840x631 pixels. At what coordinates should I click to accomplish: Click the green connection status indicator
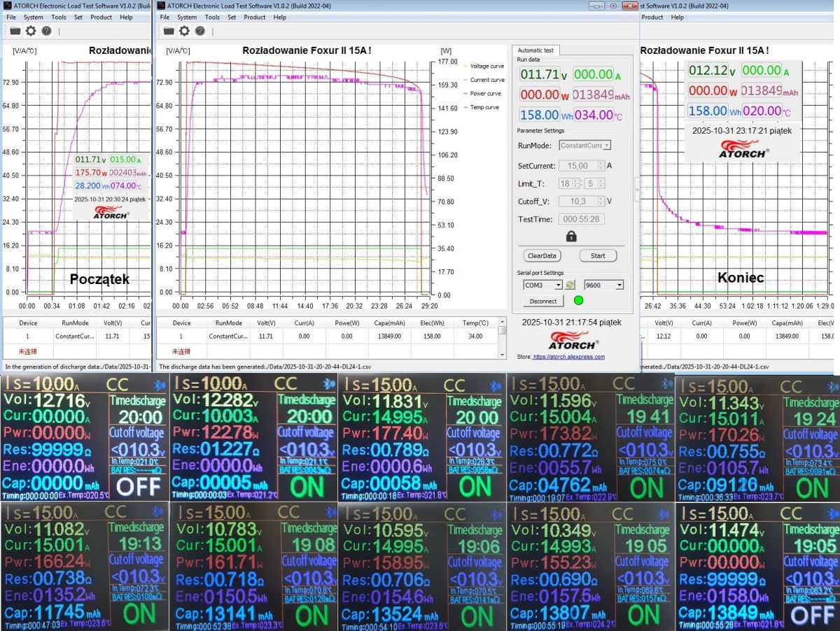[578, 301]
